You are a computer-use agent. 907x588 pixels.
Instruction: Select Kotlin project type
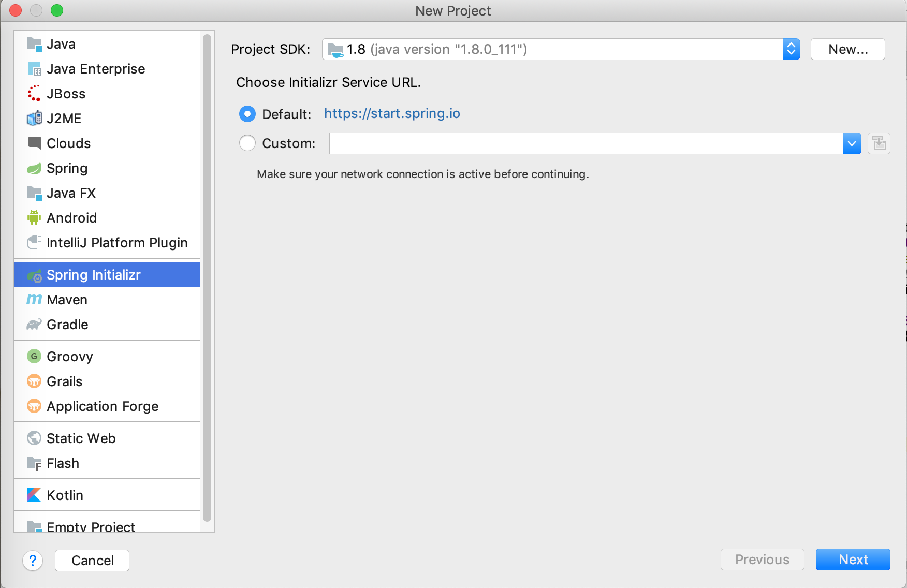(x=107, y=495)
